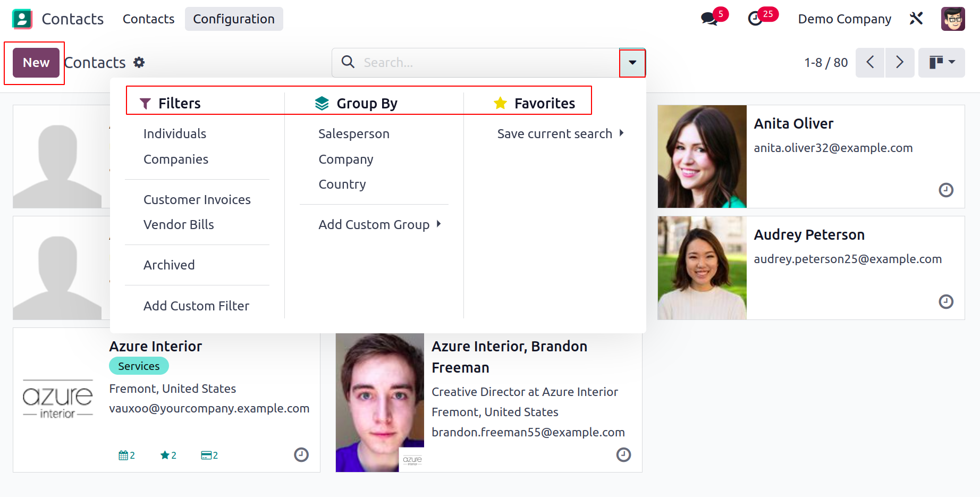Click the search magnifier icon
Image resolution: width=980 pixels, height=497 pixels.
point(348,62)
